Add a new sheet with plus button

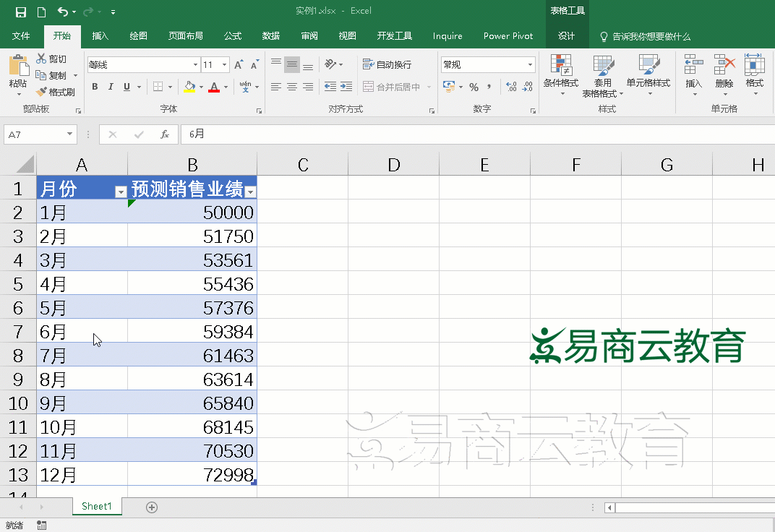(152, 507)
